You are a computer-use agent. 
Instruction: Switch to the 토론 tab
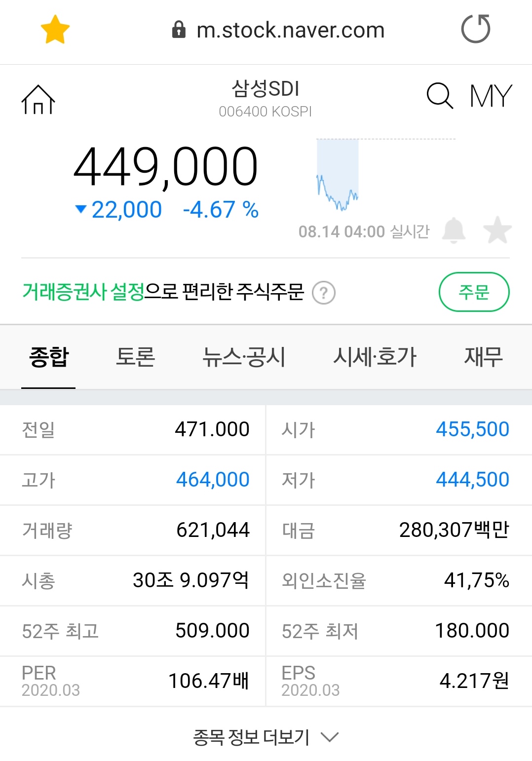(x=135, y=357)
